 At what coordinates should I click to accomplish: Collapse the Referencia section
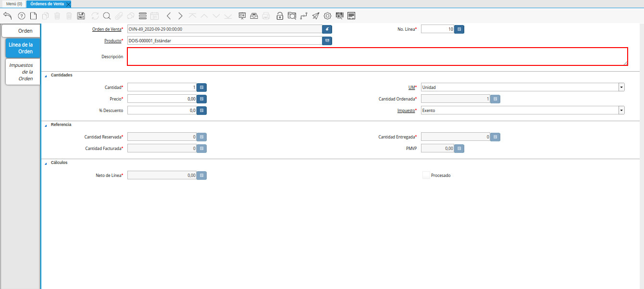point(46,125)
